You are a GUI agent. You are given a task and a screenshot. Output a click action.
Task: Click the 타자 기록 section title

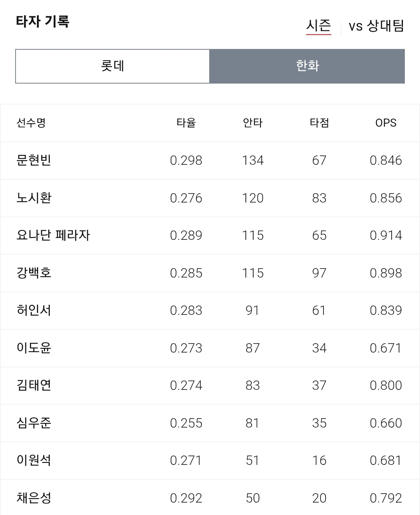click(43, 21)
